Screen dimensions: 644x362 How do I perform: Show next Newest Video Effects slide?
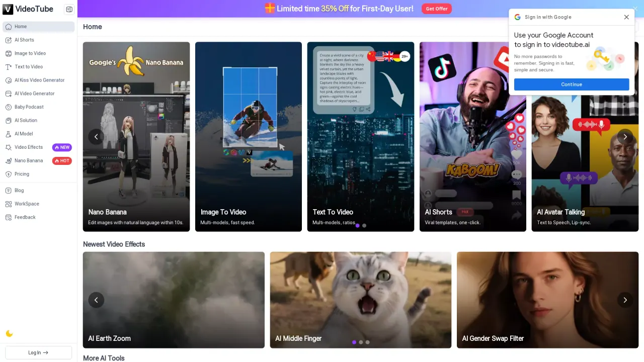[625, 300]
